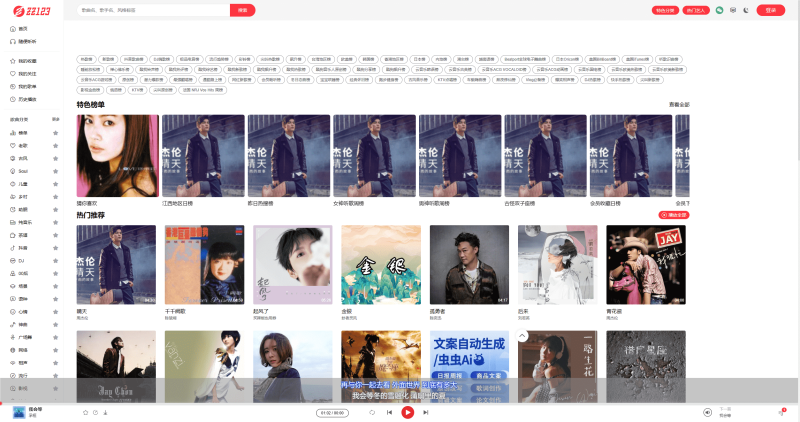800x422 pixels.
Task: Click the volume speaker icon
Action: click(x=708, y=412)
